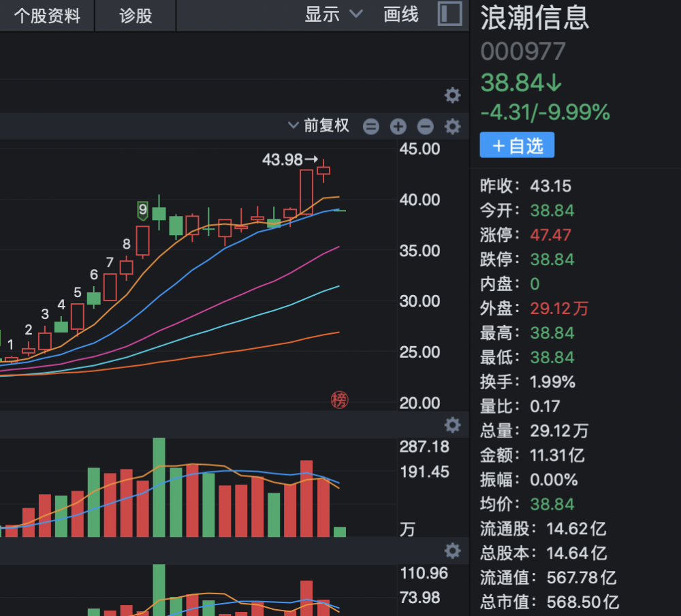Open K-line chart settings gear beside zoom icons

(x=453, y=127)
